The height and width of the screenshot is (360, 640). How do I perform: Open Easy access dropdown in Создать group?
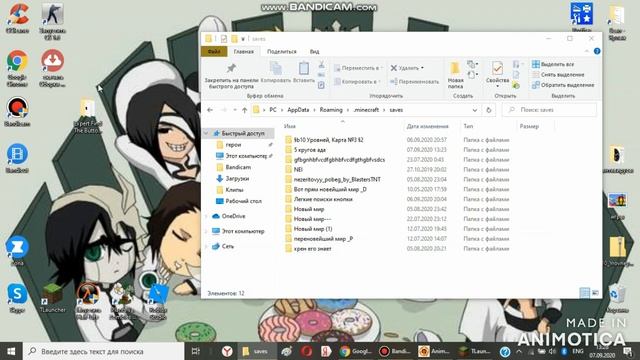pos(472,75)
